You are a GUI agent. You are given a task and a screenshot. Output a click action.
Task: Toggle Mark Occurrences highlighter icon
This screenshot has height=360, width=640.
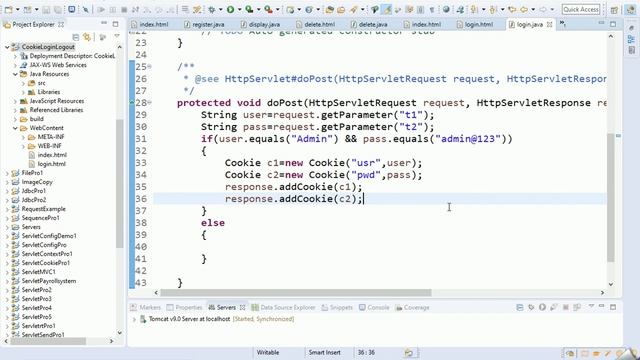click(387, 9)
